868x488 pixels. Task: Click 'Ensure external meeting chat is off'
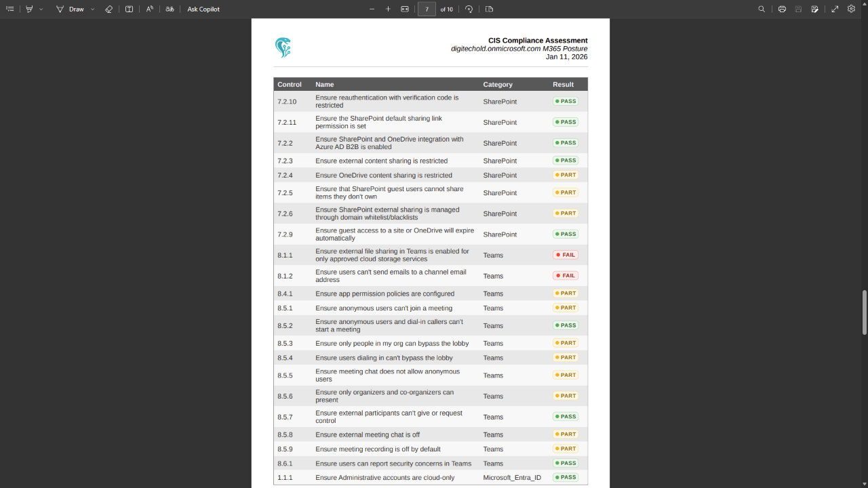pos(368,434)
